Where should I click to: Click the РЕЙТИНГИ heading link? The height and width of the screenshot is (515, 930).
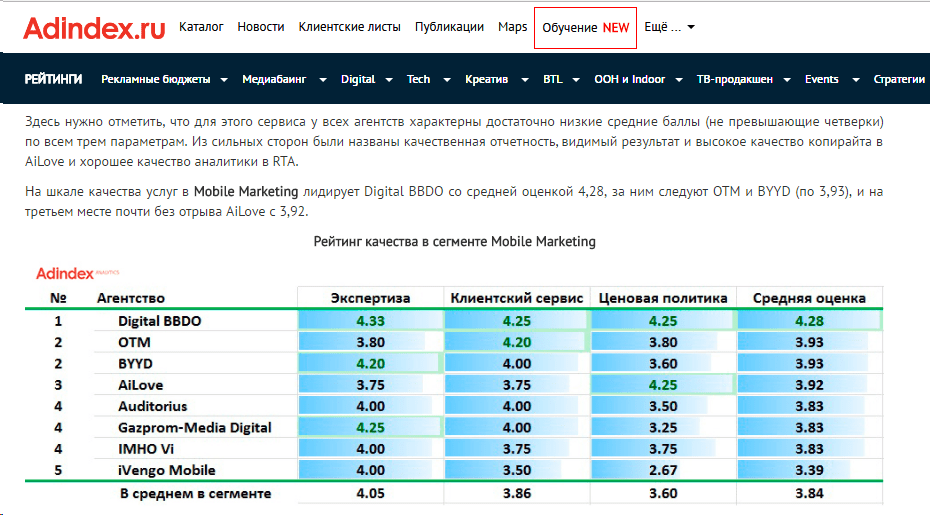click(x=53, y=80)
